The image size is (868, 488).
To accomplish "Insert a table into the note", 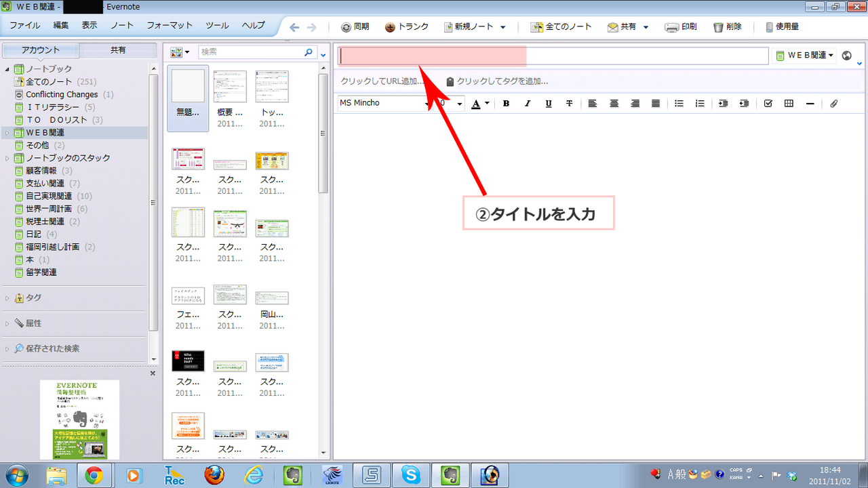I will [x=789, y=104].
